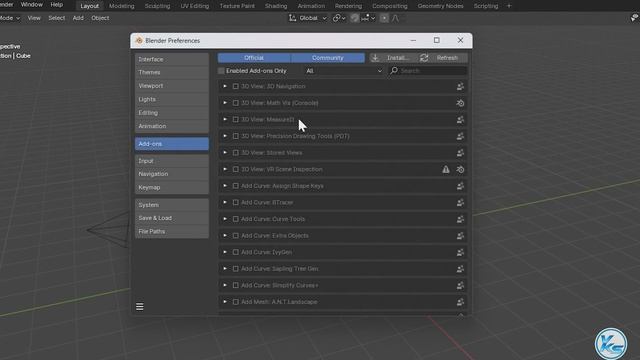Image resolution: width=640 pixels, height=360 pixels.
Task: Click the community icon on Stored Views row
Action: (460, 153)
